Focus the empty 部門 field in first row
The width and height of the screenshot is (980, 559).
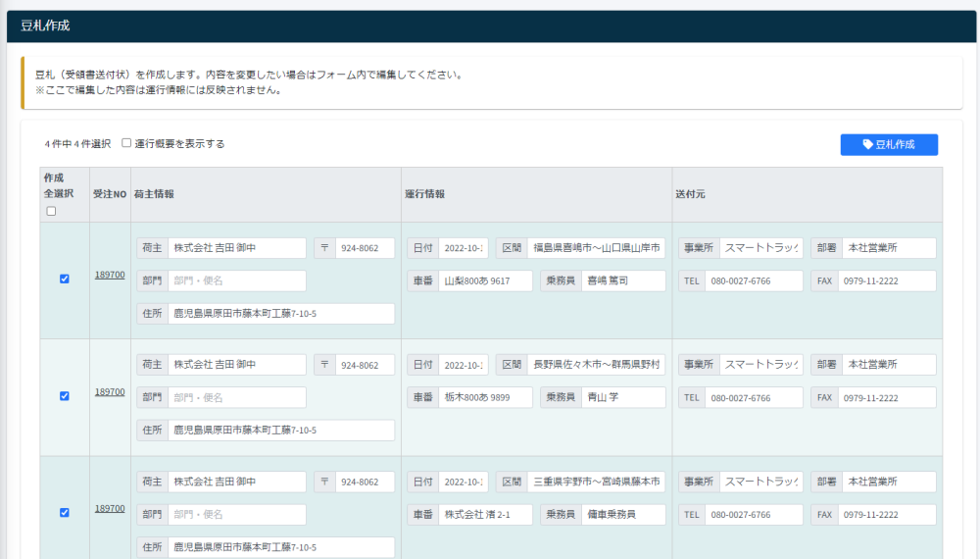click(236, 281)
